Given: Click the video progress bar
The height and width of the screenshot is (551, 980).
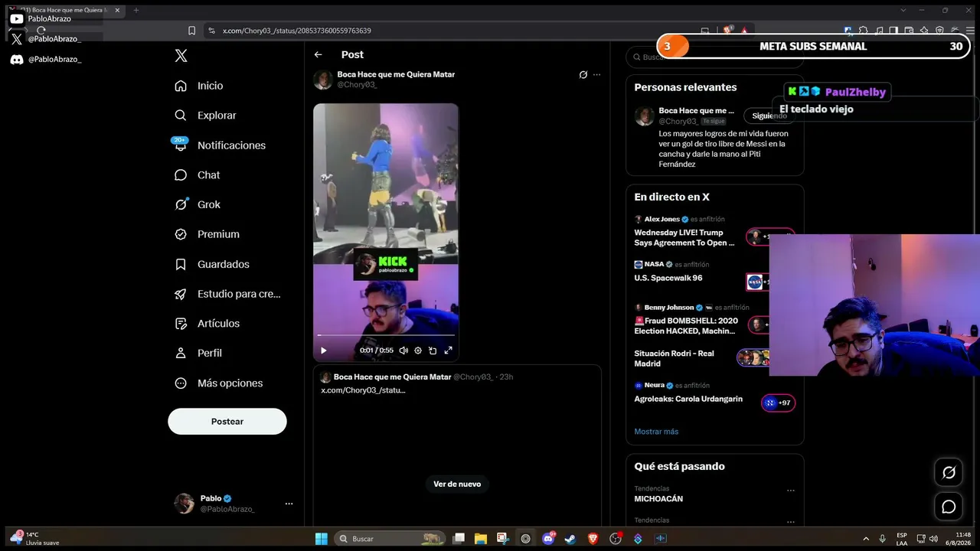Looking at the screenshot, I should coord(386,335).
